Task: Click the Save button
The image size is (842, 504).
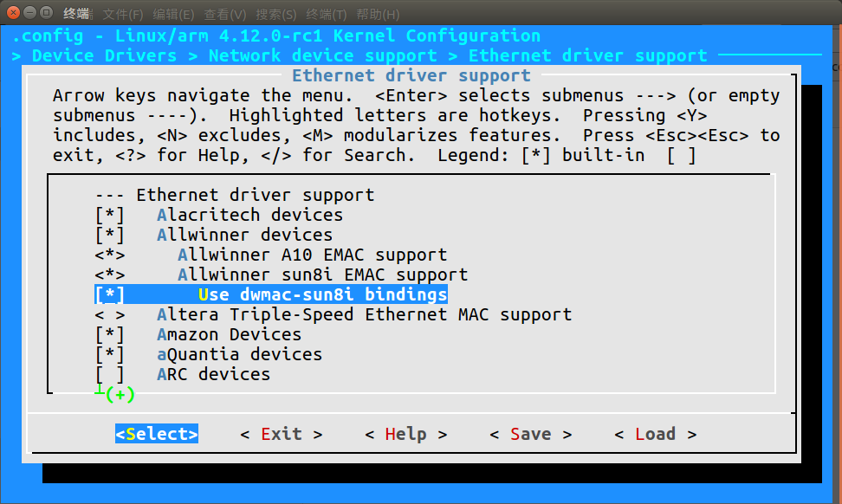Action: pos(530,434)
